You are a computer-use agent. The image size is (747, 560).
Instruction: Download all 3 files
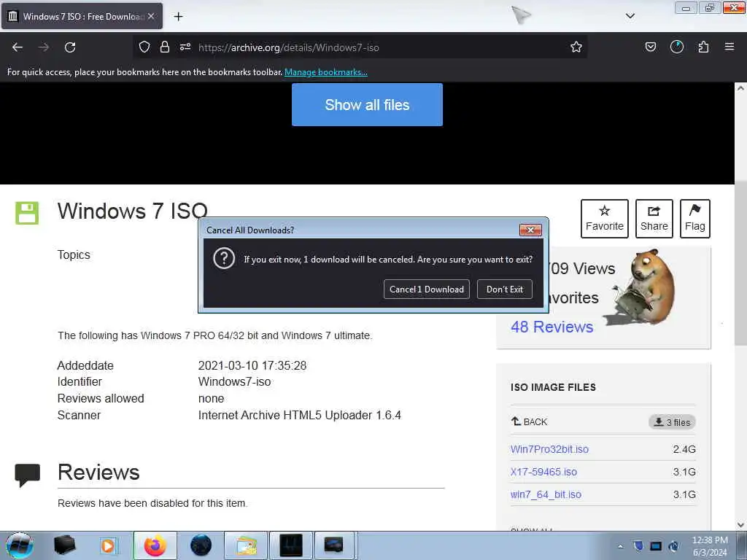pos(672,422)
